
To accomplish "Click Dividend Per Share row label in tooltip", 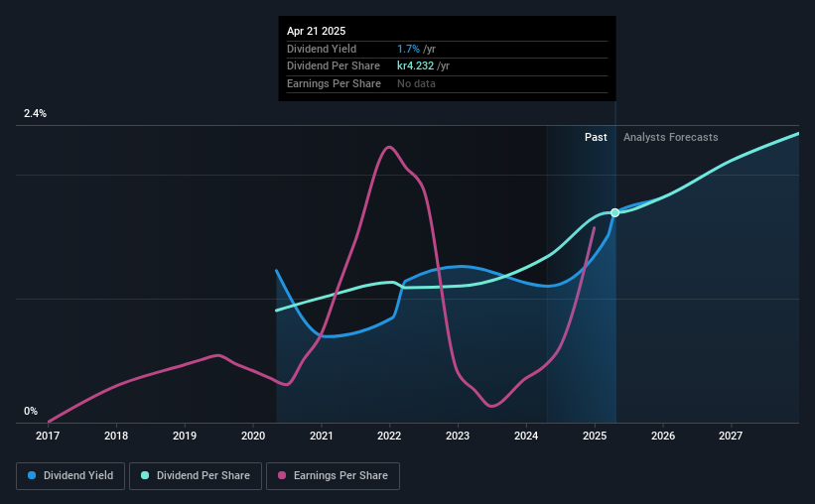I will click(x=334, y=66).
